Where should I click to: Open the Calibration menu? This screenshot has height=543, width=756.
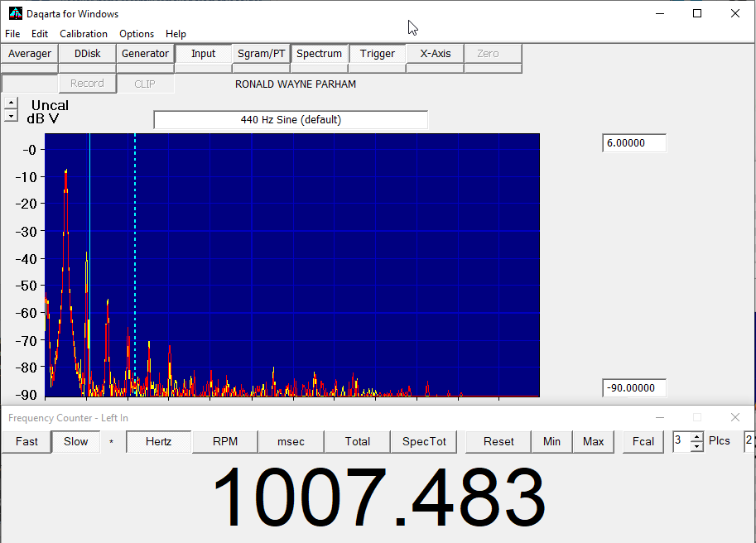84,34
